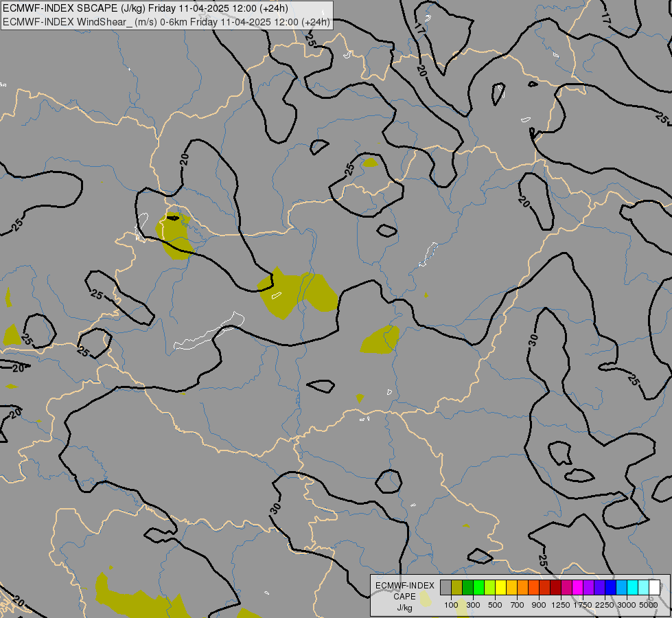672x618 pixels.
Task: Click the '3000' legend value
Action: (627, 605)
